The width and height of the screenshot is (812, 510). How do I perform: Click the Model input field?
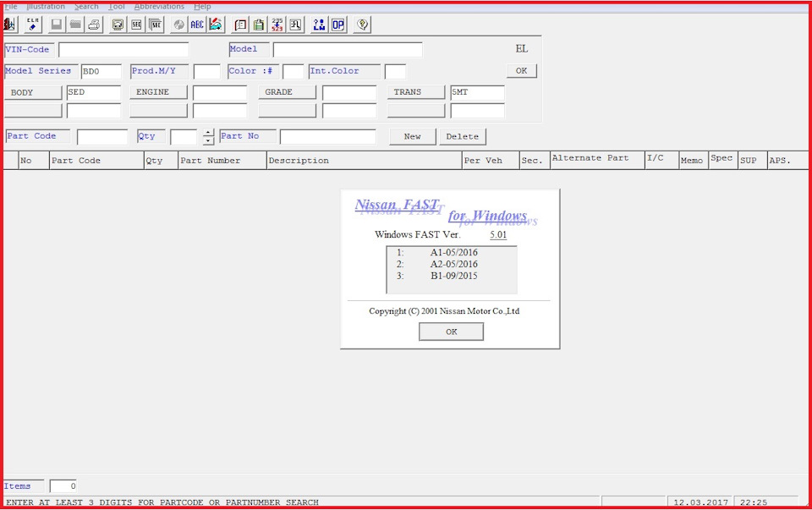point(348,50)
